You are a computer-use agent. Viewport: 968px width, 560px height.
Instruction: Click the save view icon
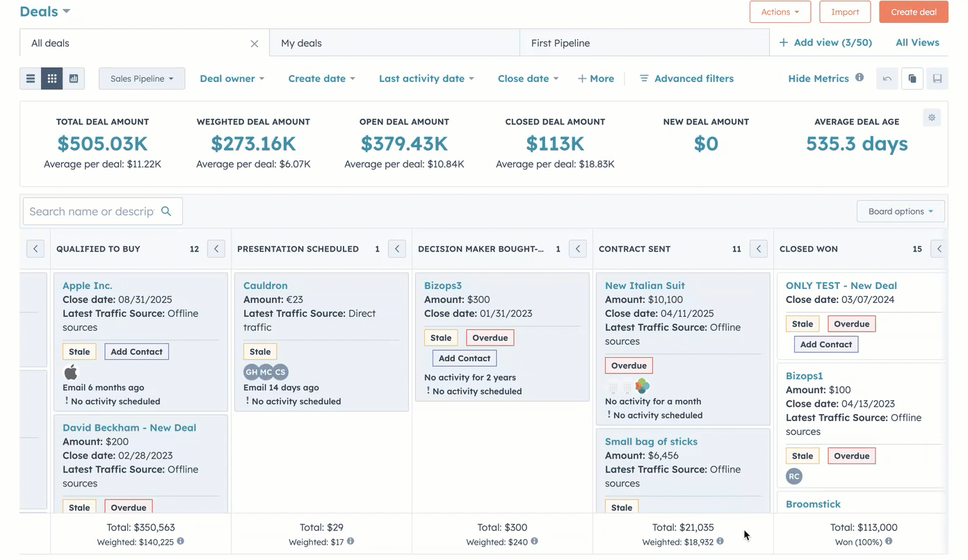click(937, 79)
